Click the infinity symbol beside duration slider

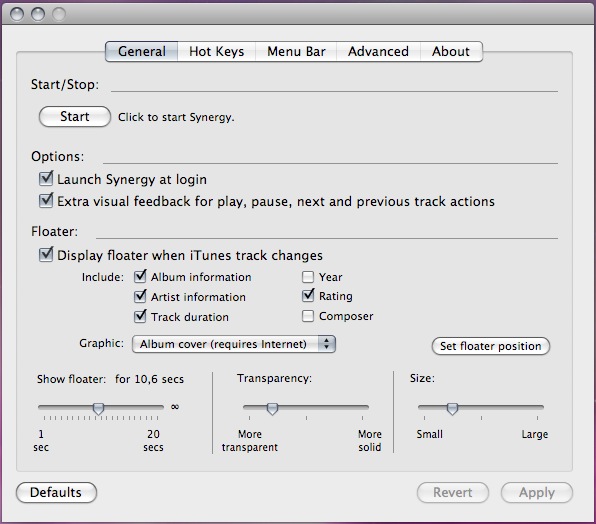click(175, 407)
